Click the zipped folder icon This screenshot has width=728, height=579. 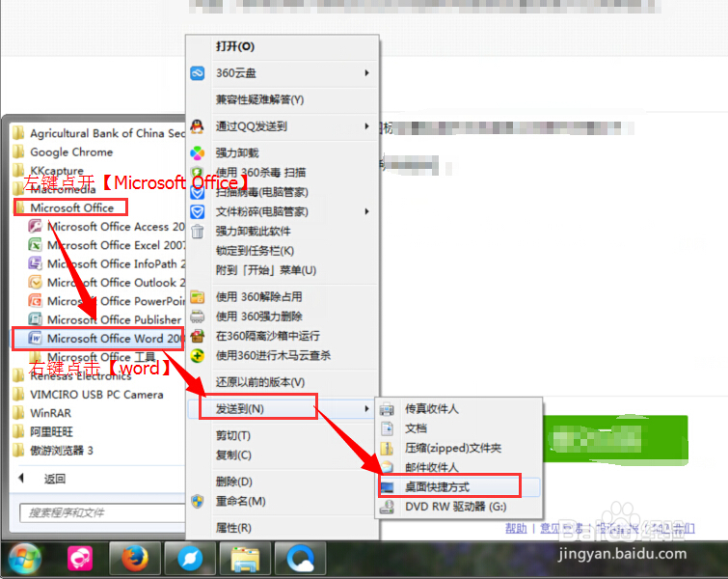coord(387,448)
